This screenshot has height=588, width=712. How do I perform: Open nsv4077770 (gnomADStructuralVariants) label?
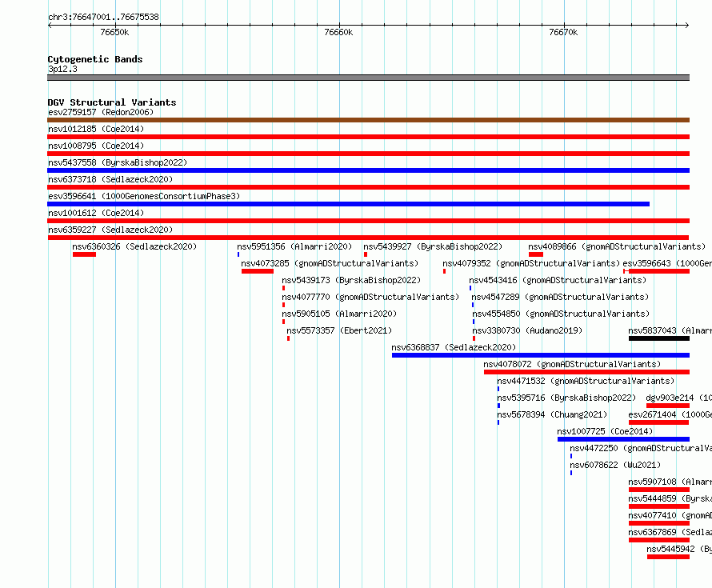pos(370,297)
